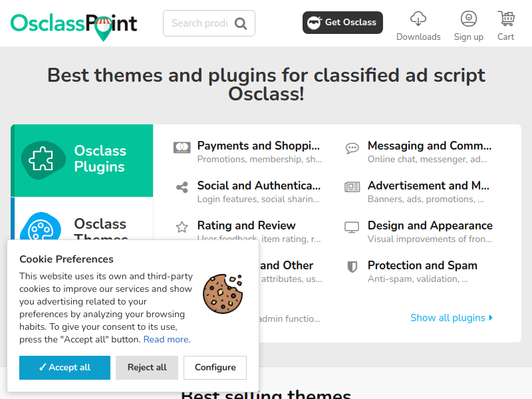
Task: Select the Osclass Themes tab
Action: pyautogui.click(x=82, y=219)
